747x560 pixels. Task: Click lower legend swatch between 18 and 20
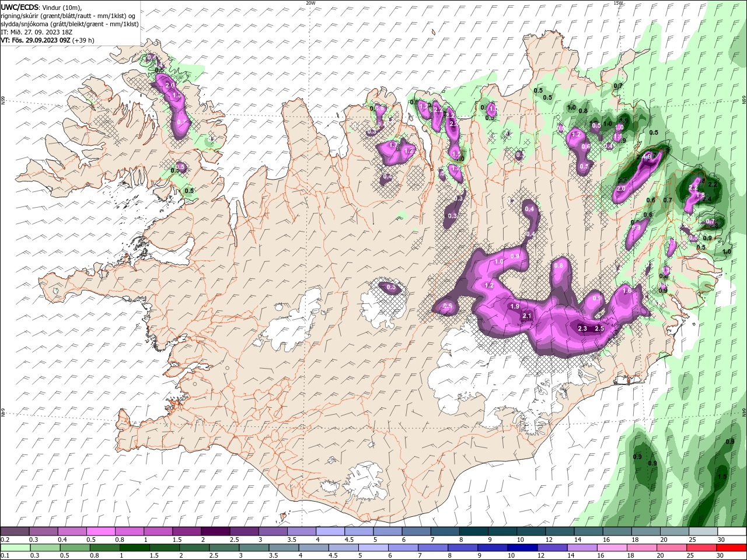click(x=641, y=548)
